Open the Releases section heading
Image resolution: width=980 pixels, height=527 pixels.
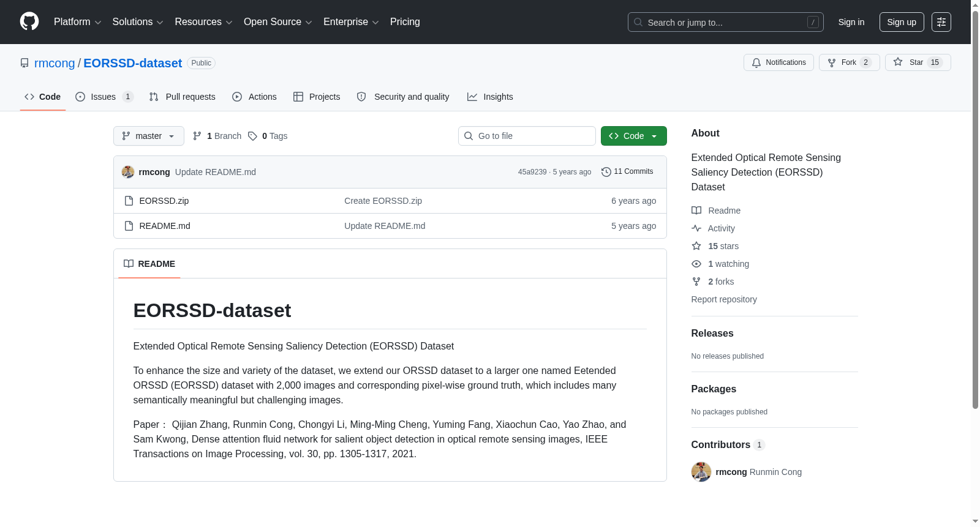point(712,334)
